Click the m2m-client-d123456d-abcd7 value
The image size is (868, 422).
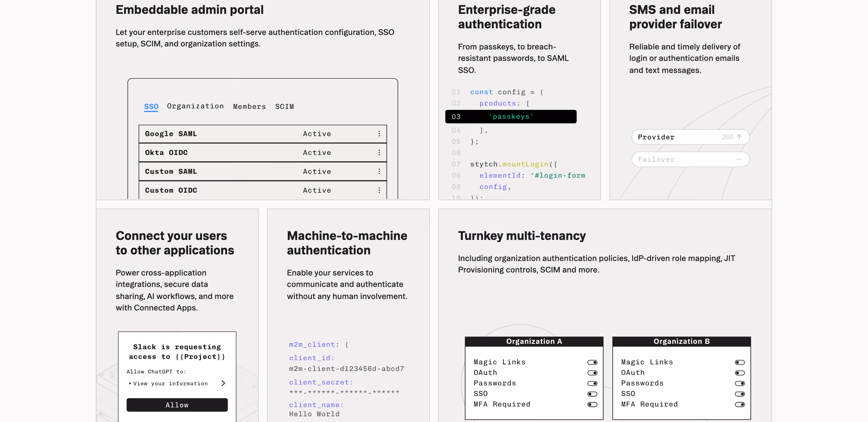pyautogui.click(x=346, y=369)
